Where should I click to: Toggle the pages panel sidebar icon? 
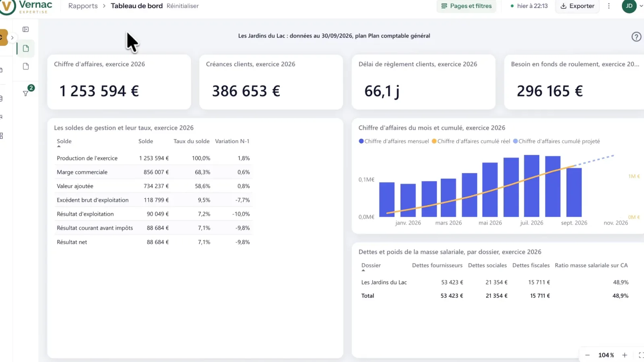coord(26,29)
